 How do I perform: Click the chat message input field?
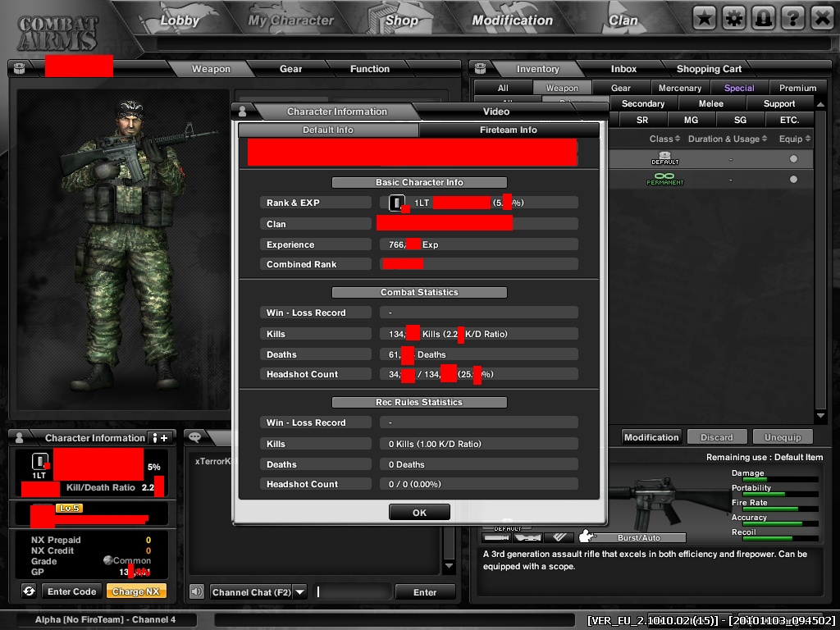[x=353, y=592]
